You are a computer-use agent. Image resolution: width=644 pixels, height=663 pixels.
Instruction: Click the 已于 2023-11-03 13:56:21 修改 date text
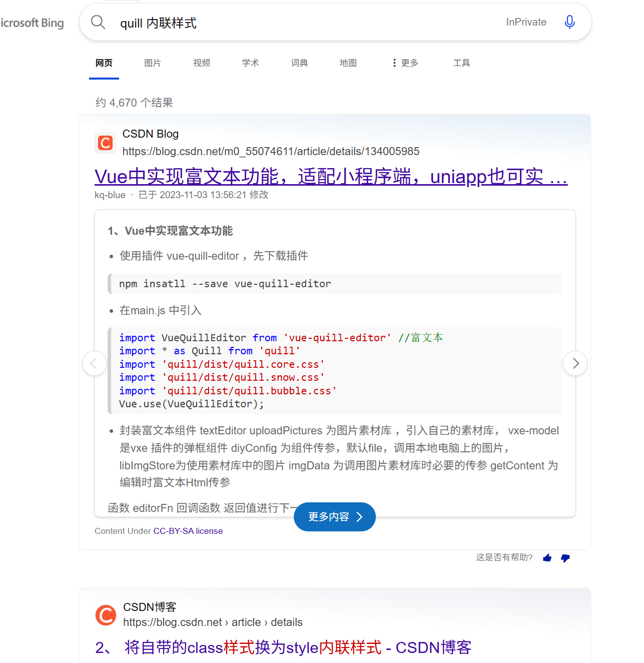click(204, 195)
